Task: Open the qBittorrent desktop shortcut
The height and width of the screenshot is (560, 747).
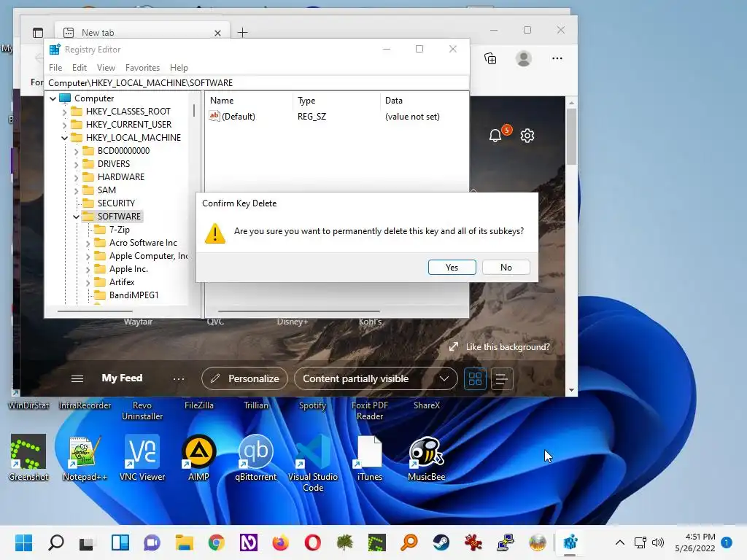Action: click(x=256, y=458)
